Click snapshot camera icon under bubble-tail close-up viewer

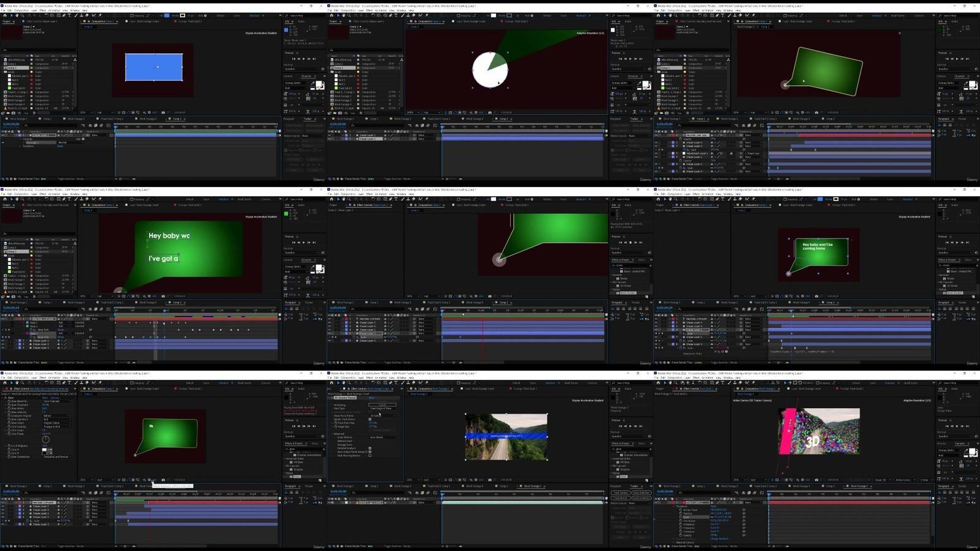(x=490, y=296)
